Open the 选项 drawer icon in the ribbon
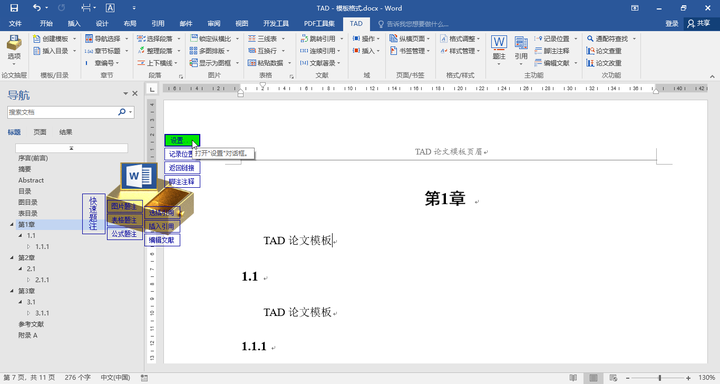Viewport: 720px width, 384px height. pos(14,43)
